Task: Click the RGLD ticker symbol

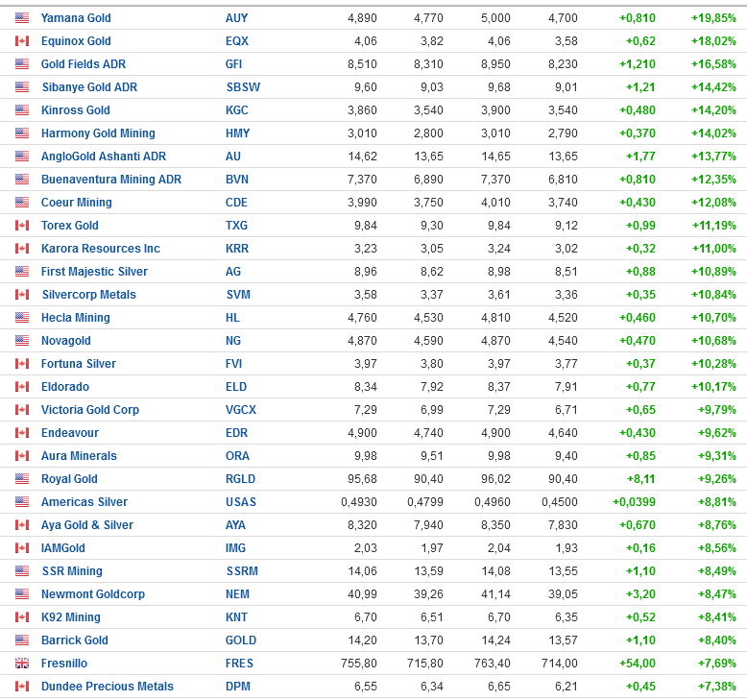Action: (x=241, y=478)
